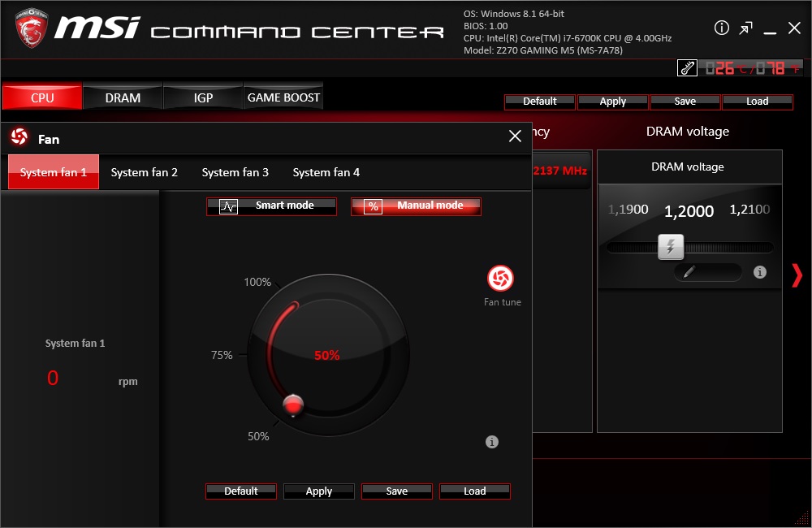This screenshot has height=528, width=812.
Task: Click the top Load button
Action: 757,102
